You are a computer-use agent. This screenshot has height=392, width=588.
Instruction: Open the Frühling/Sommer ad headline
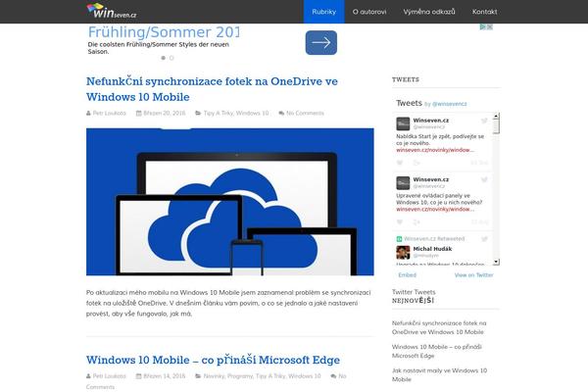coord(164,32)
